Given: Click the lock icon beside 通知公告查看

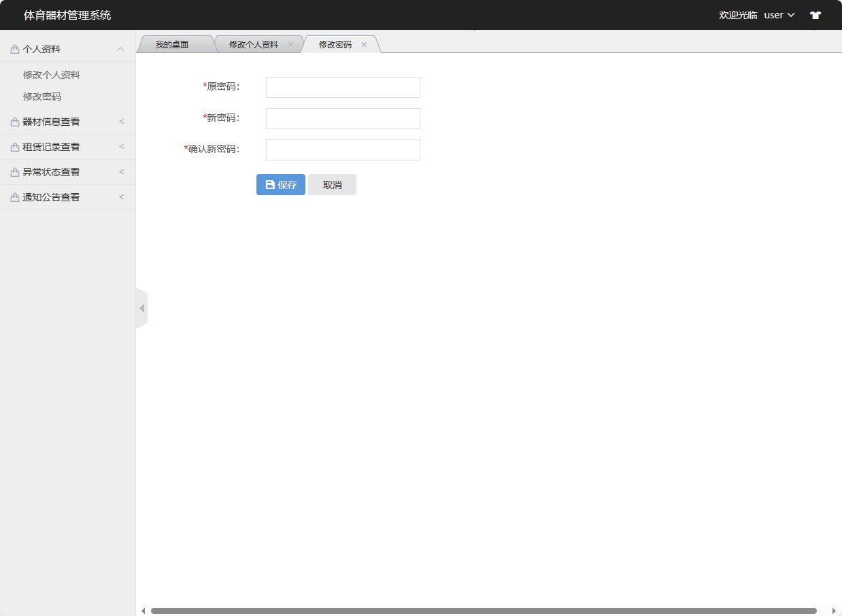Looking at the screenshot, I should pyautogui.click(x=14, y=196).
